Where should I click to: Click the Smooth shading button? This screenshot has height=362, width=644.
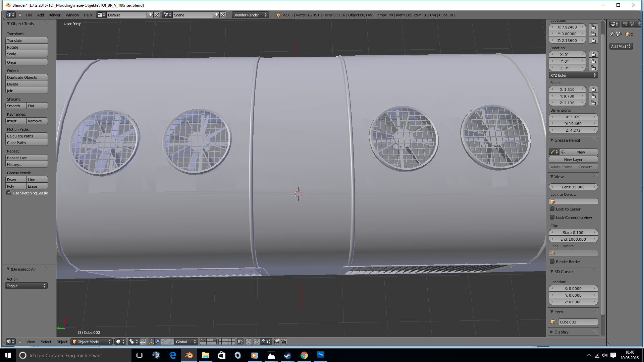tap(15, 106)
